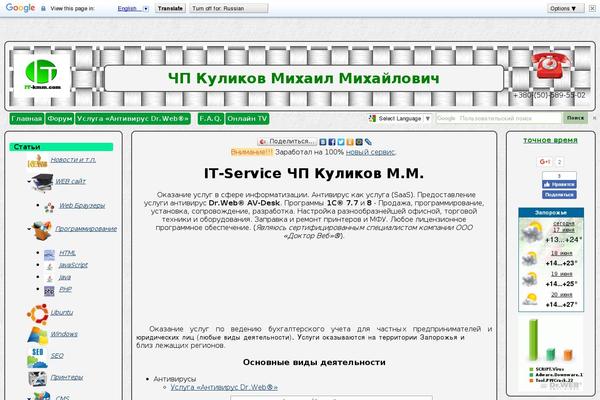600x400 pixels.
Task: Open the Select Language dropdown
Action: click(400, 119)
